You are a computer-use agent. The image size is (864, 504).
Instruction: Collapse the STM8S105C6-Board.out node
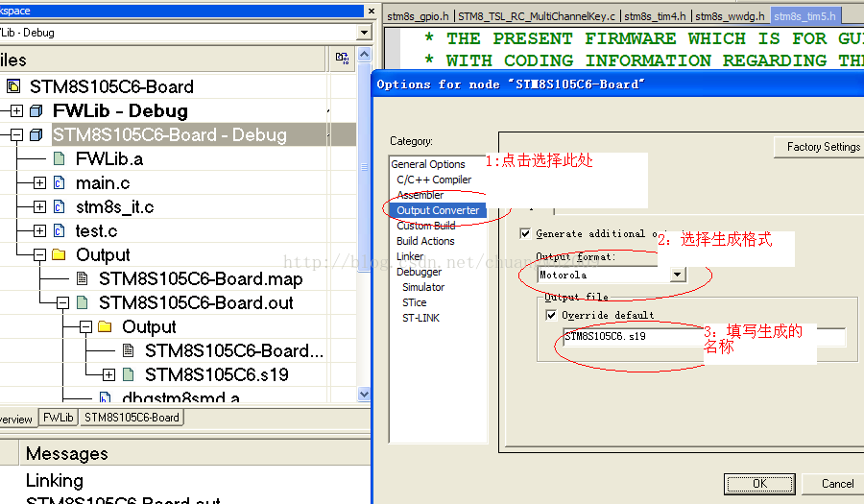point(62,302)
